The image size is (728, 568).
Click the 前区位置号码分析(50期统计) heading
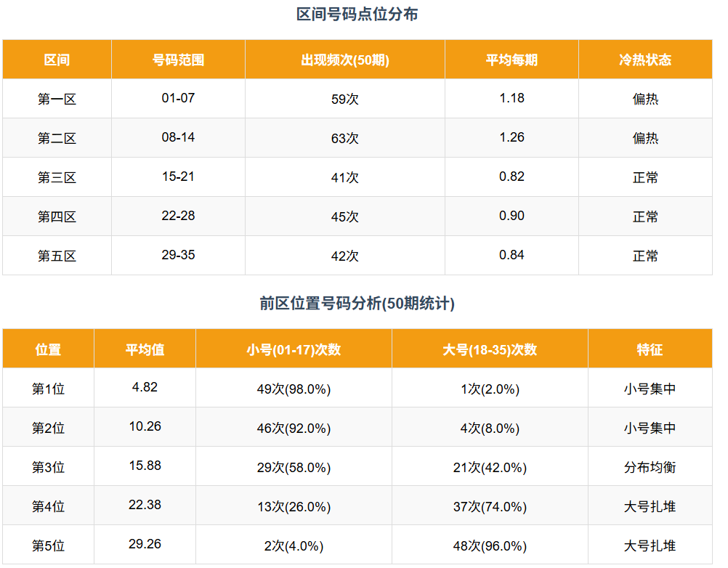click(357, 304)
